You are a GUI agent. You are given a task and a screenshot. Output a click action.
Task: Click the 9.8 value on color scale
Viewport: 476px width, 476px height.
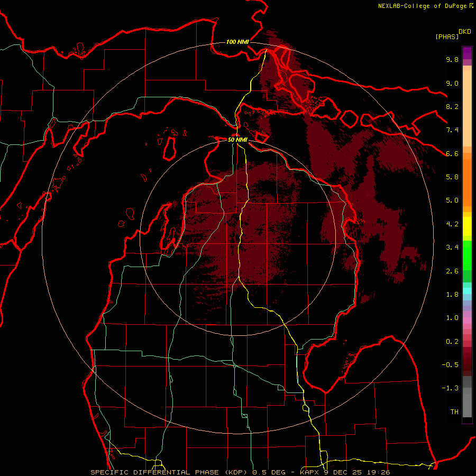click(452, 59)
